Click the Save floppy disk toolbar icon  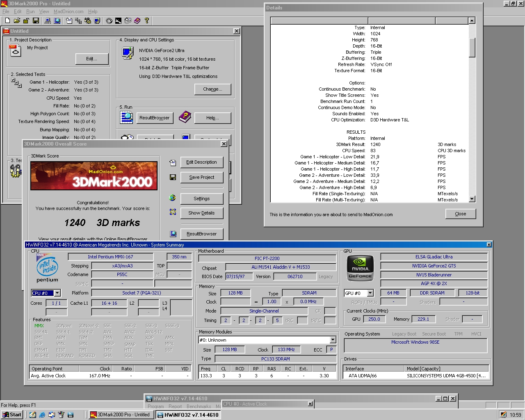(x=36, y=21)
